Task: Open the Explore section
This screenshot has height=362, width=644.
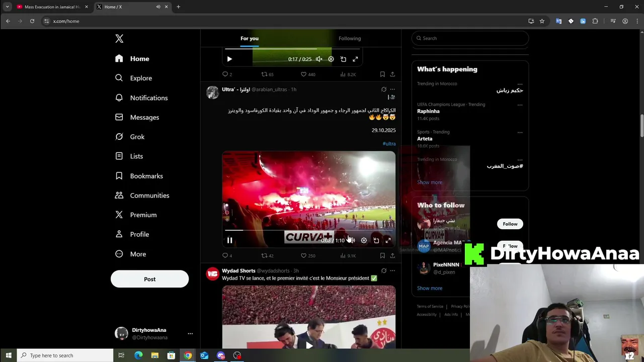Action: pos(133,78)
